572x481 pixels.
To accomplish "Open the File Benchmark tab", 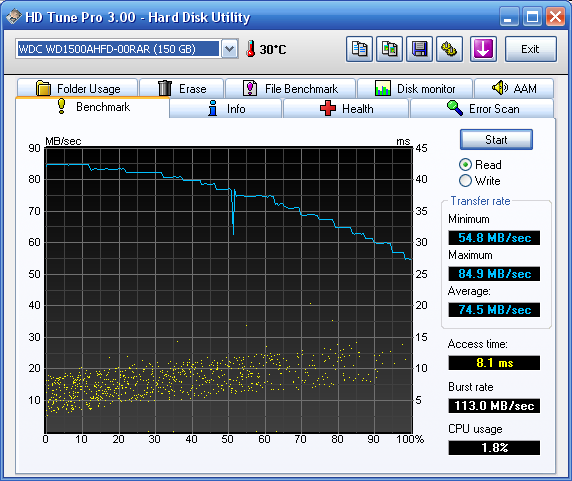I will (290, 89).
